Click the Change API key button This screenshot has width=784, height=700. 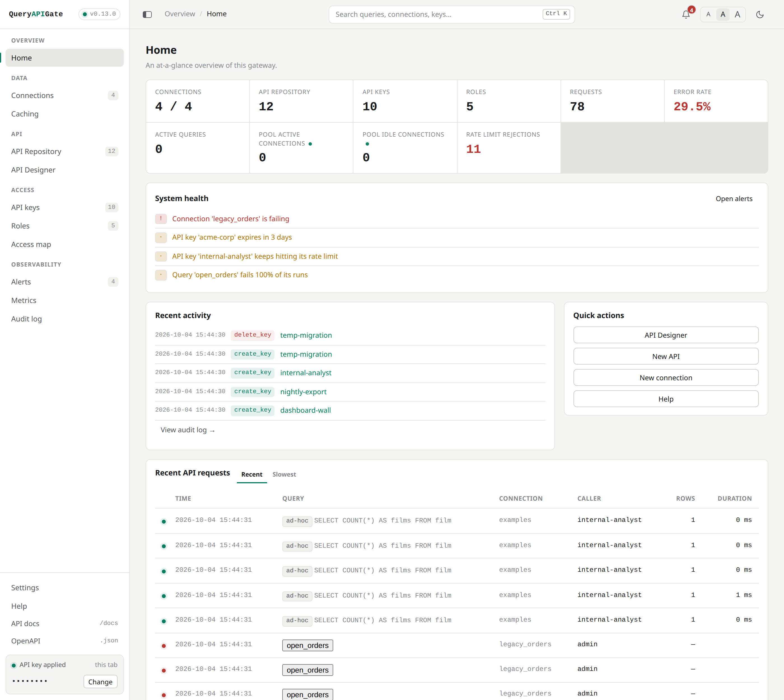coord(101,682)
